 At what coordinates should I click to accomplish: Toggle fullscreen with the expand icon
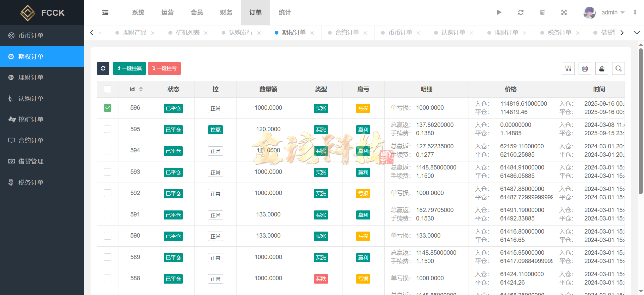[x=564, y=12]
